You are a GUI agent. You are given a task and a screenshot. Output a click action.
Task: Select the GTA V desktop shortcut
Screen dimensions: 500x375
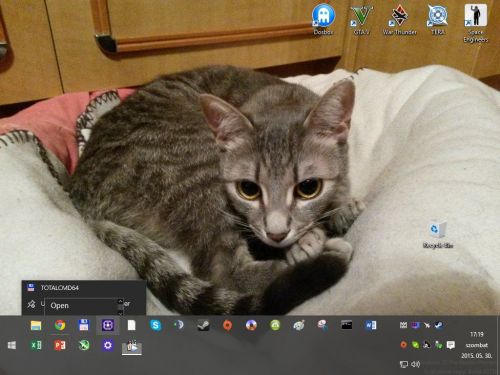click(x=361, y=19)
